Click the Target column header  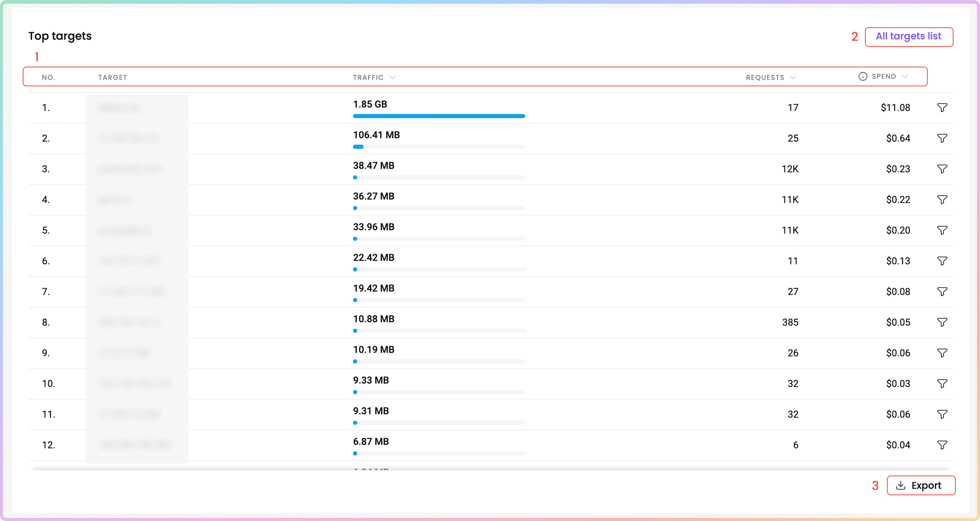113,77
